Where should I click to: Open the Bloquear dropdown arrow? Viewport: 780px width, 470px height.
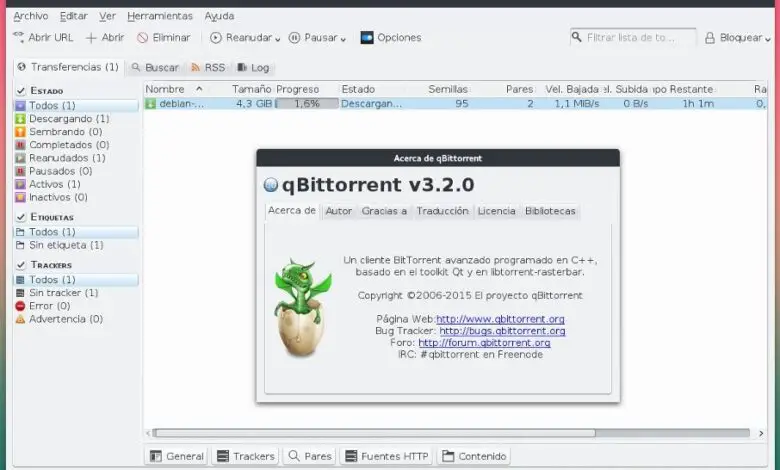[x=768, y=39]
